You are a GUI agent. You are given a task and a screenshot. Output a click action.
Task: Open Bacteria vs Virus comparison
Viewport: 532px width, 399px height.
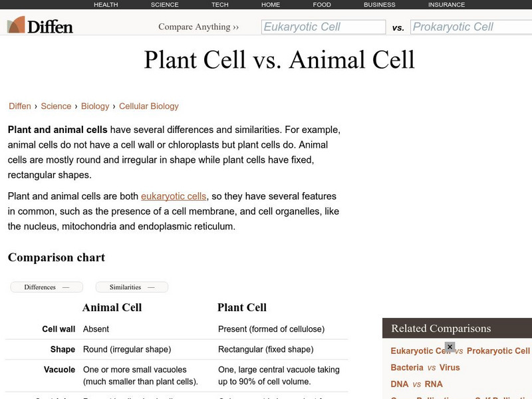click(x=425, y=368)
